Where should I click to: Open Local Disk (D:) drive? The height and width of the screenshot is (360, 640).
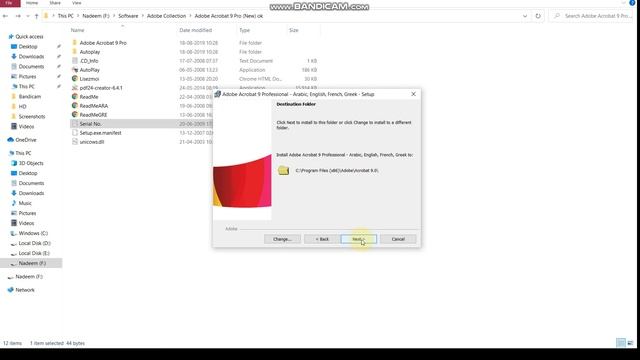[x=34, y=243]
